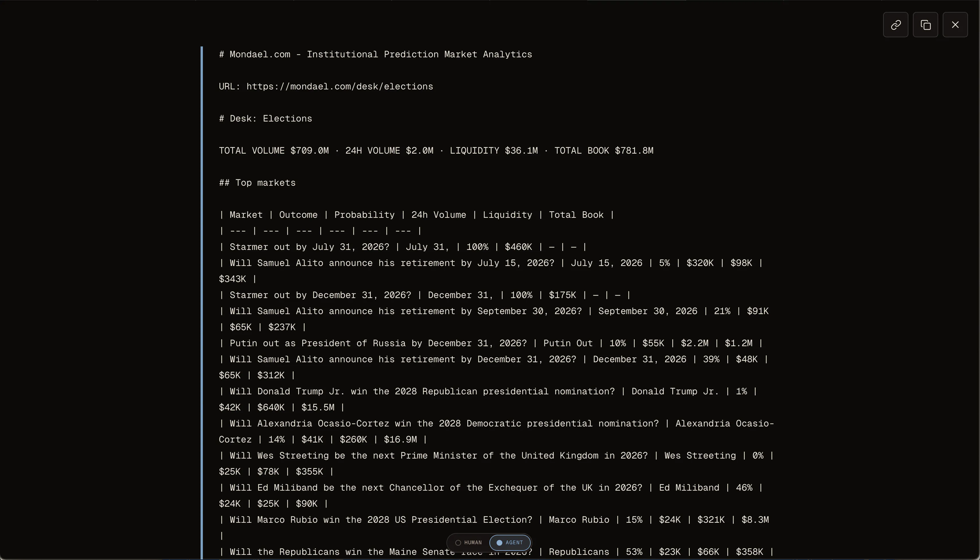Click the Mondael.com title heading line
980x560 pixels.
coord(375,55)
